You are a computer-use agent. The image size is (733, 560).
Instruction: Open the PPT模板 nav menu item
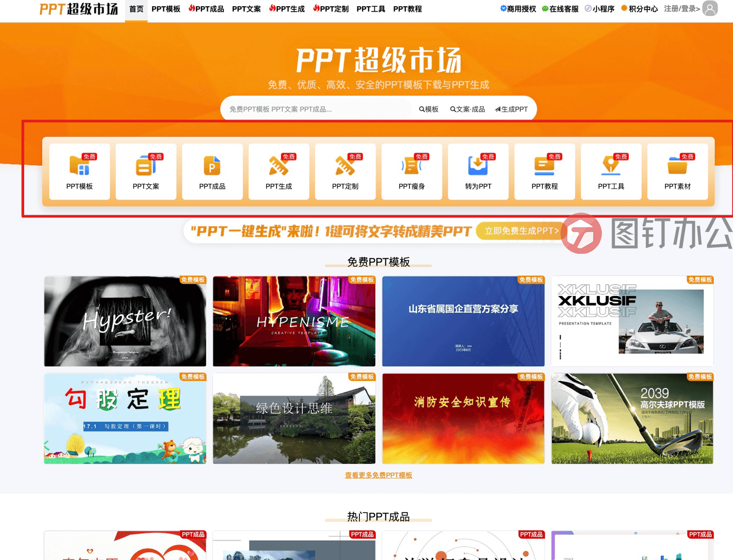pos(166,9)
